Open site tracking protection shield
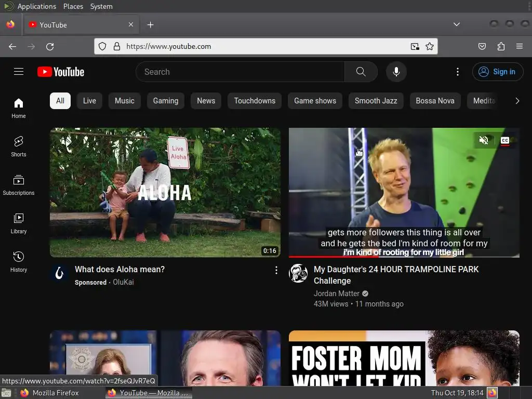Viewport: 532px width, 399px height. [102, 46]
